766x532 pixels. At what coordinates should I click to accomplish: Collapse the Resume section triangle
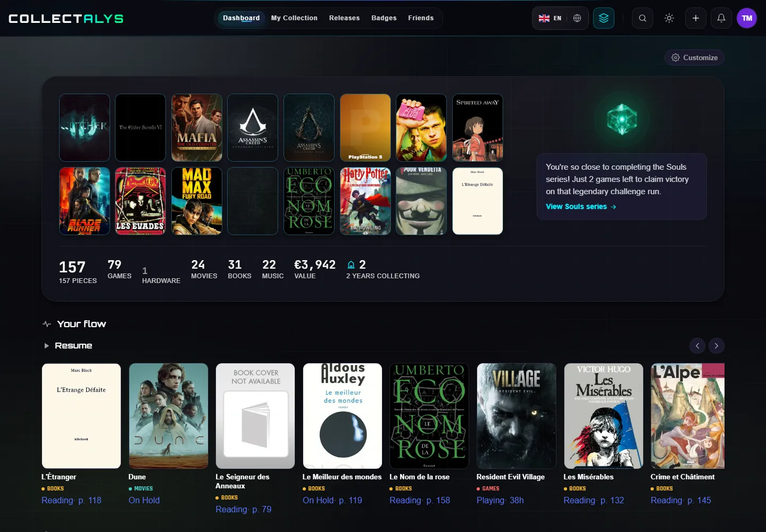click(46, 346)
